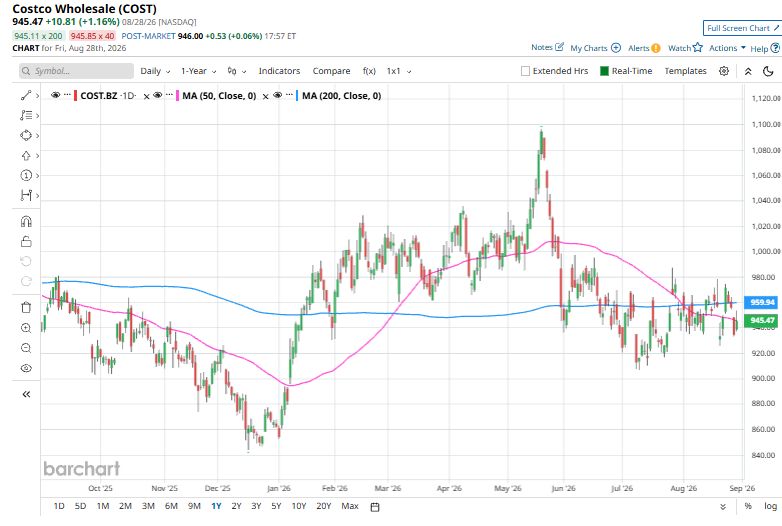Viewport: 782px width, 526px height.
Task: Collapse the drawing toolbar with double arrows
Action: click(26, 394)
